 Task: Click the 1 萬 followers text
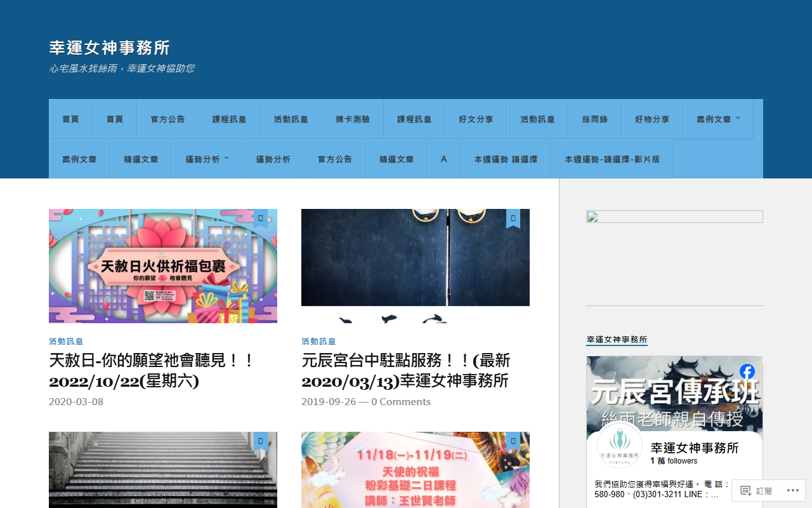pos(674,461)
